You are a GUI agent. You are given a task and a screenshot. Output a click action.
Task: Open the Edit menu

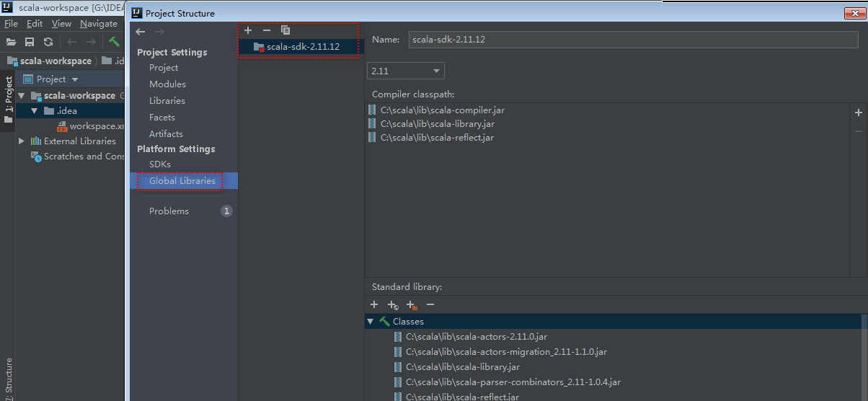[35, 24]
